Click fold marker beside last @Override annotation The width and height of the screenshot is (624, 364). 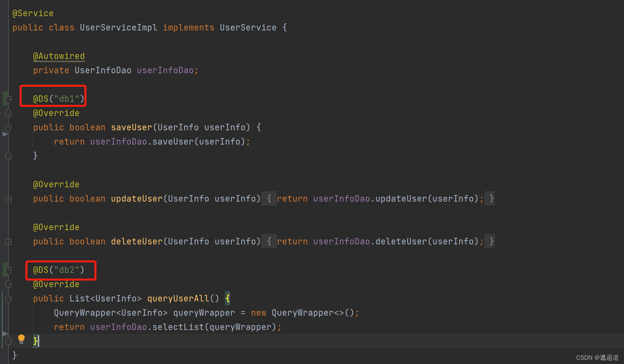(x=9, y=284)
